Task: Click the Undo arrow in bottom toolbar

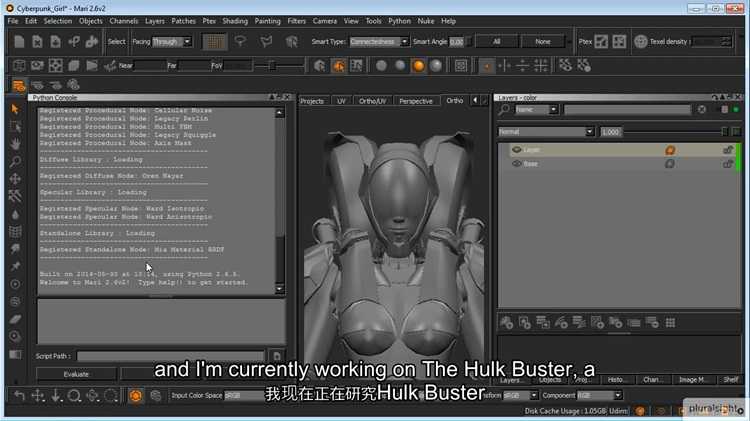Action: point(19,396)
